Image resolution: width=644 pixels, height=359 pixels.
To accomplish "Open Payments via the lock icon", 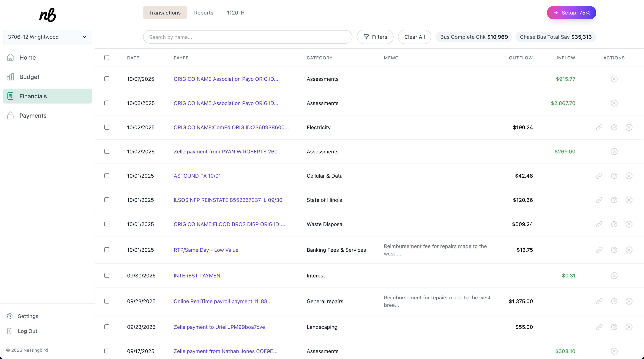I will point(10,115).
